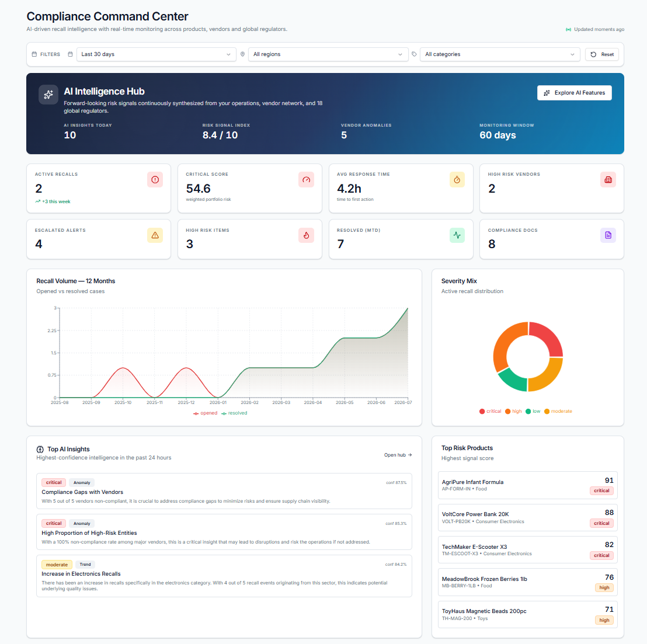The width and height of the screenshot is (647, 644).
Task: Click the Monitoring Window 60 days value
Action: tap(498, 135)
